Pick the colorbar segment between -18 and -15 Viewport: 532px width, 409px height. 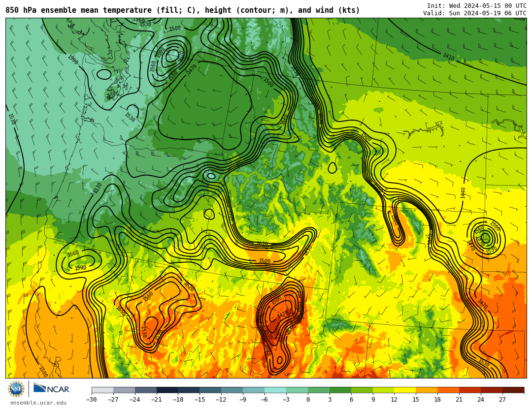click(189, 390)
